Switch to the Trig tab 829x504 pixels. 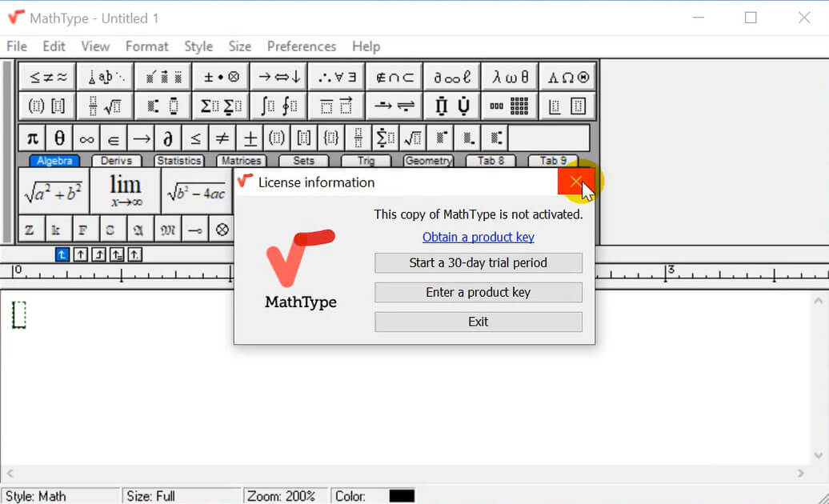pos(366,161)
